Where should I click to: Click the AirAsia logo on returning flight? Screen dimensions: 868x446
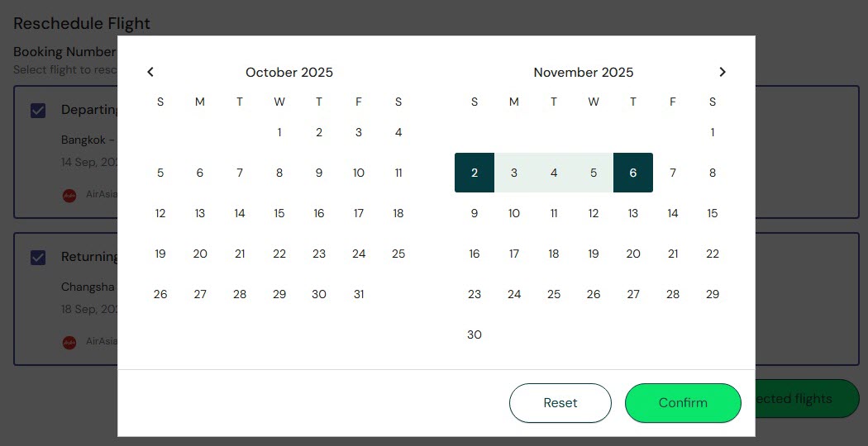[69, 341]
